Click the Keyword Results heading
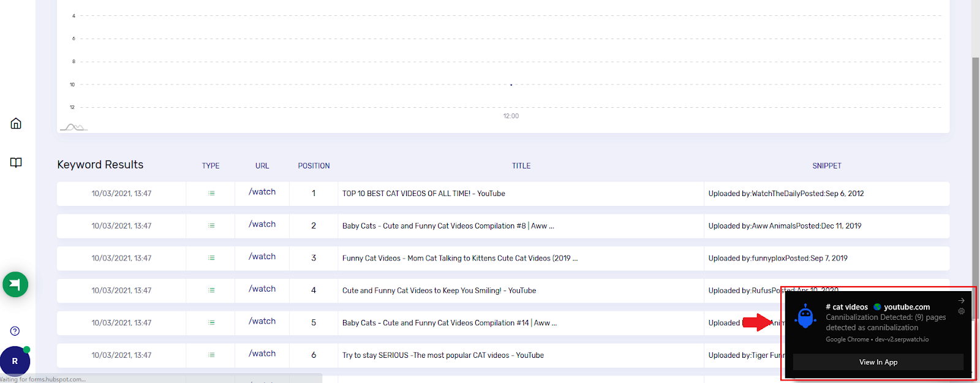Viewport: 980px width, 383px height. (x=100, y=165)
